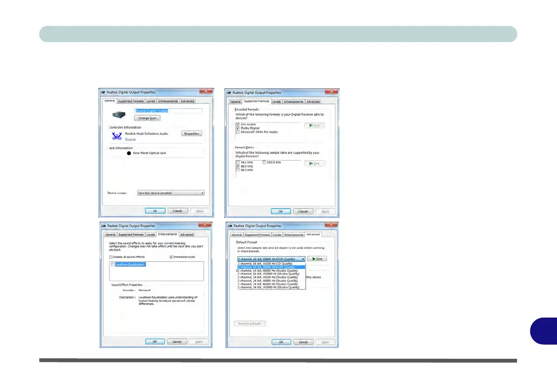This screenshot has width=557, height=392.
Task: Open the Levels tab in General window
Action: click(x=151, y=101)
